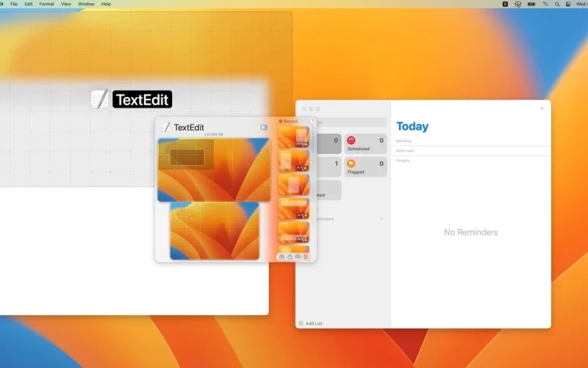The image size is (588, 368).
Task: Open the Scheduled list in Reminders
Action: (365, 144)
